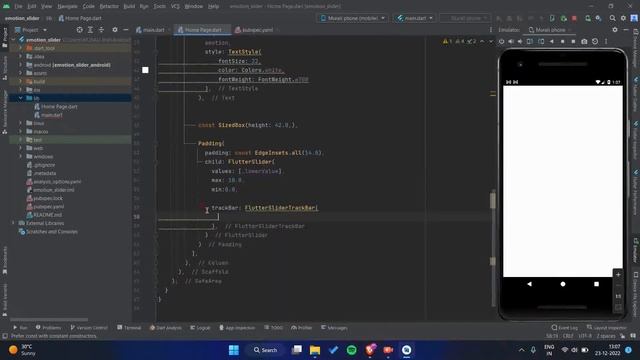Collapse the lib folder
This screenshot has width=640, height=360.
20,98
